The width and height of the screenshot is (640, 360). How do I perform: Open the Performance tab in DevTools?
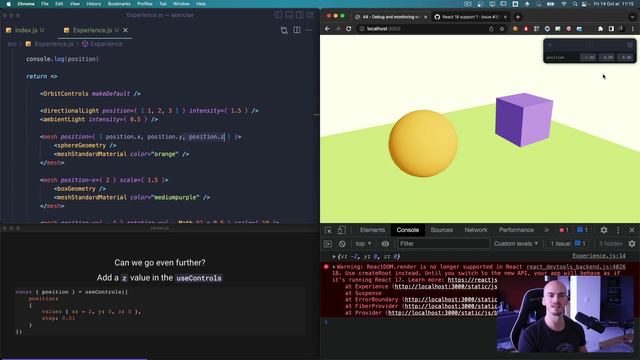(516, 230)
